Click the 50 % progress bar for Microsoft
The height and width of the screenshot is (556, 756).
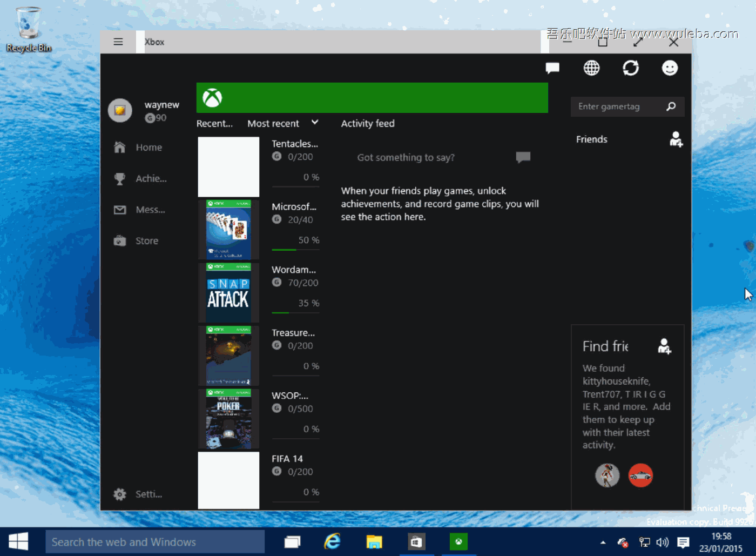(296, 250)
